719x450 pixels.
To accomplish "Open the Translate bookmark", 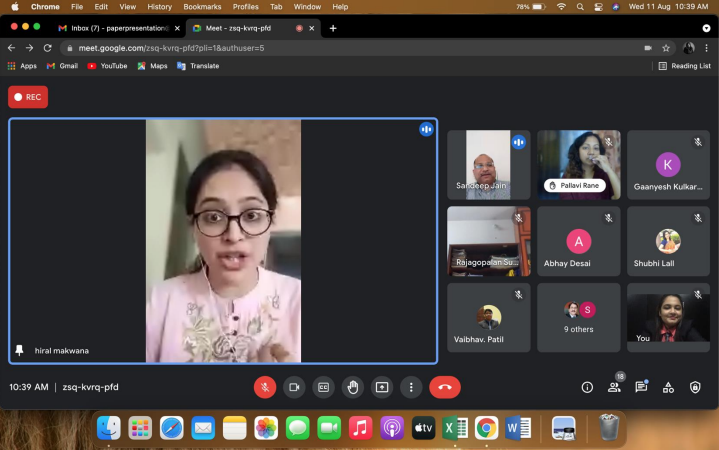I will (x=198, y=66).
